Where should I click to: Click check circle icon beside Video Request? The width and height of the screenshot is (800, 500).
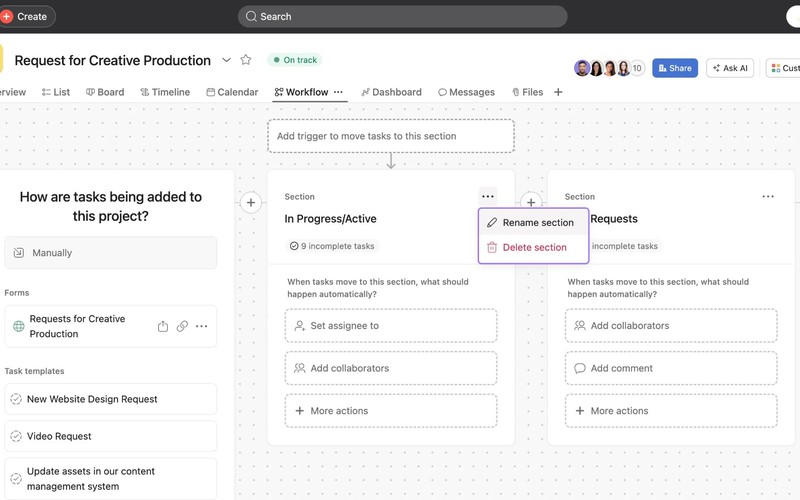(16, 436)
